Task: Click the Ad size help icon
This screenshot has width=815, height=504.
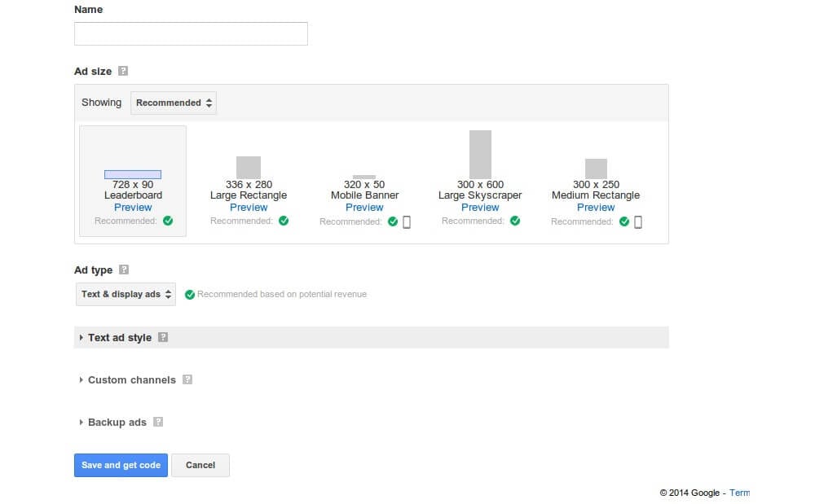Action: click(123, 71)
